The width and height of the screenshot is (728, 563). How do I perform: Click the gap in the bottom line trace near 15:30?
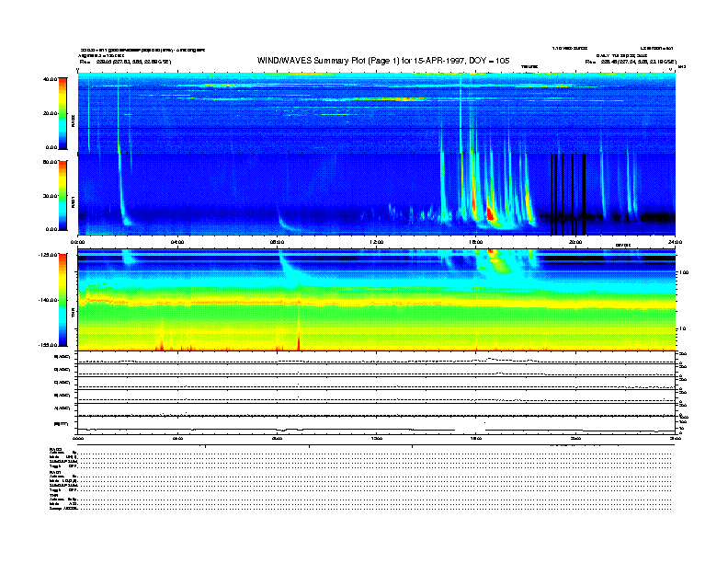click(470, 430)
